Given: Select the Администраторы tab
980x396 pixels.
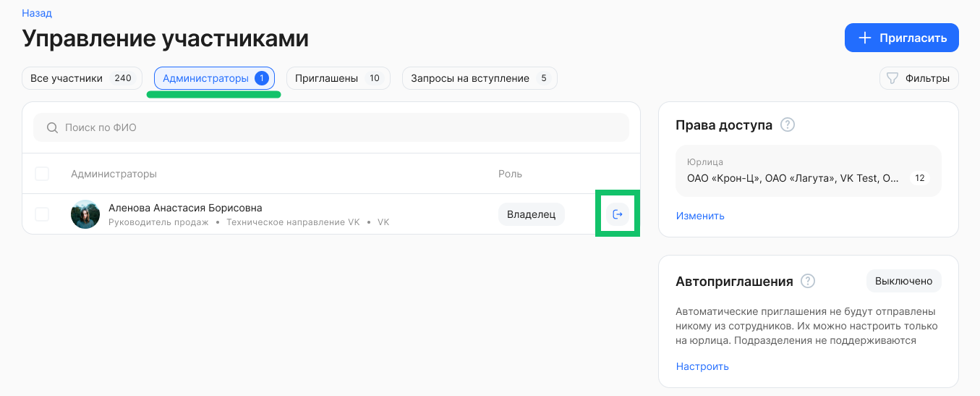Looking at the screenshot, I should 214,78.
